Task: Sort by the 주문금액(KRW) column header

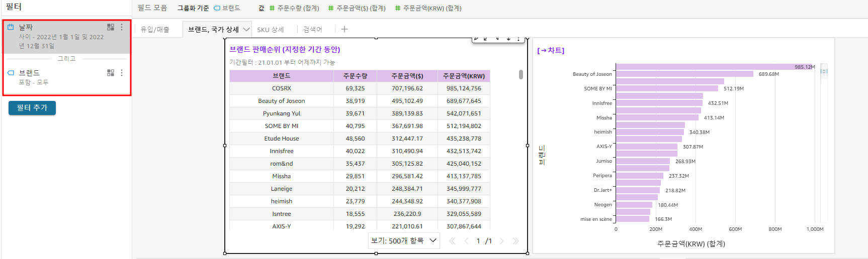Action: [464, 76]
